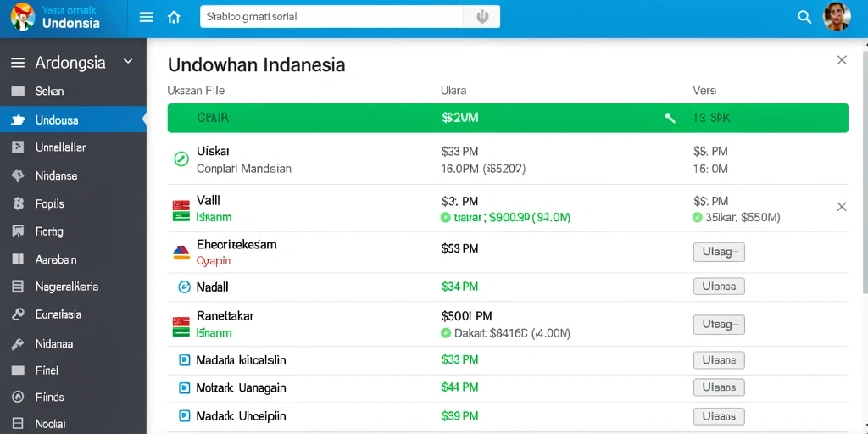Click the Uleana button for Madatla kiticalsiin
This screenshot has width=868, height=434.
719,359
